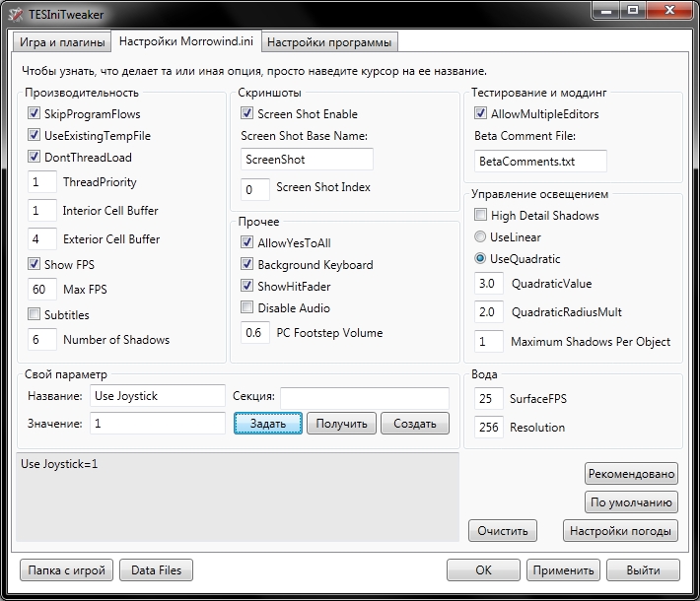Image resolution: width=700 pixels, height=601 pixels.
Task: Click the Очистить button
Action: point(503,531)
